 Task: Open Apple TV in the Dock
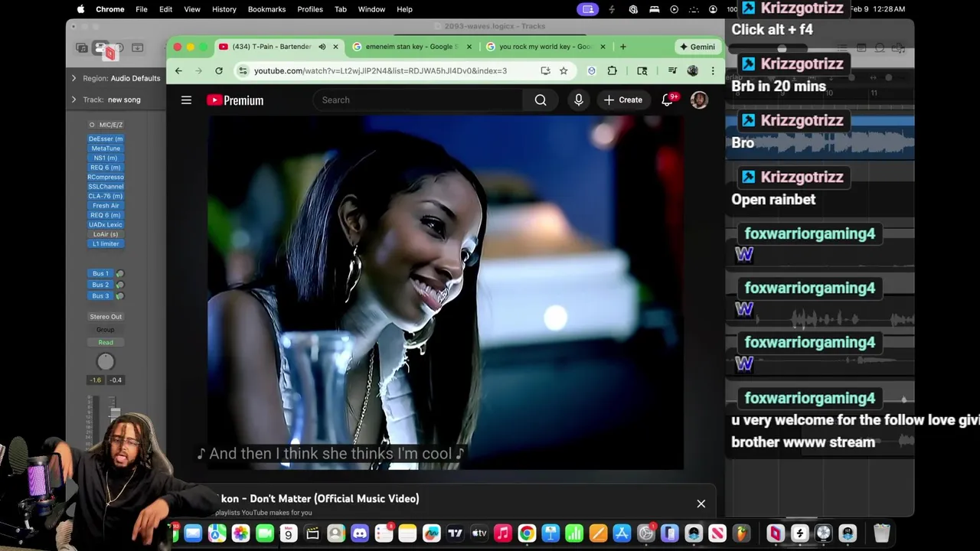[x=479, y=533]
